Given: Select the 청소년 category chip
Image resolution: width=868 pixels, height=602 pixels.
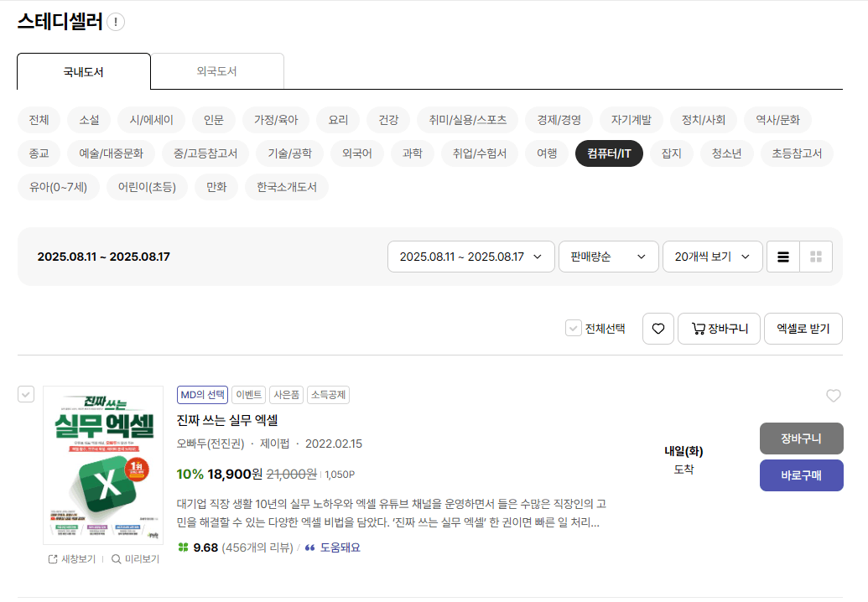Looking at the screenshot, I should click(726, 153).
